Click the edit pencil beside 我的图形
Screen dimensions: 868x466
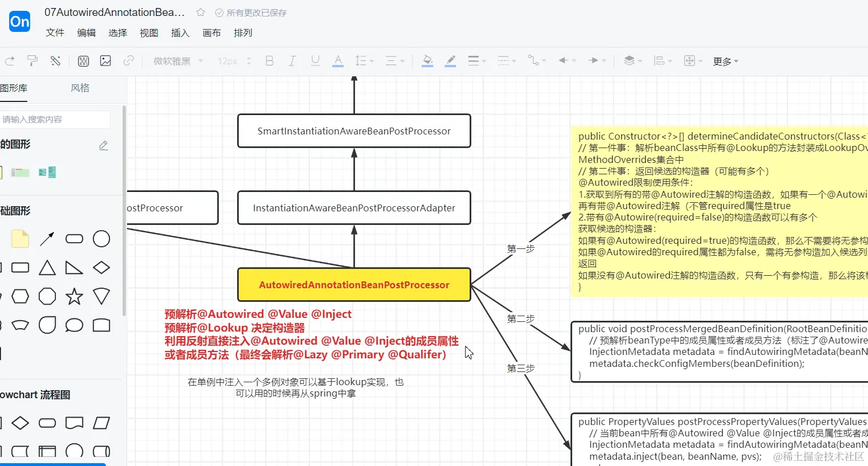click(x=103, y=145)
